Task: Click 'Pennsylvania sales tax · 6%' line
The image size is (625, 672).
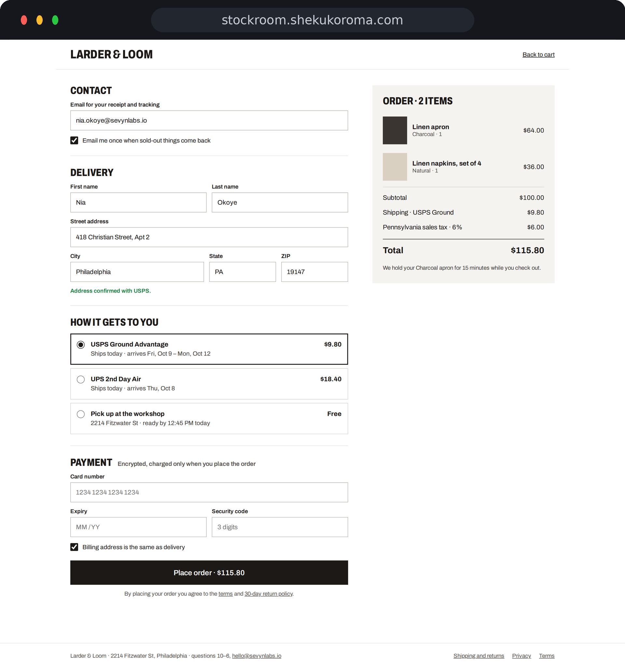Action: point(463,227)
